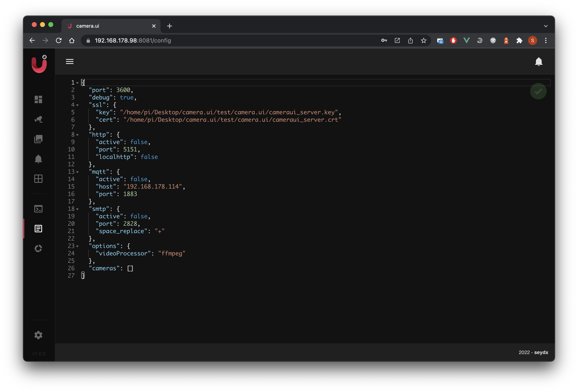
Task: Click the camera.ui logo
Action: [x=39, y=64]
